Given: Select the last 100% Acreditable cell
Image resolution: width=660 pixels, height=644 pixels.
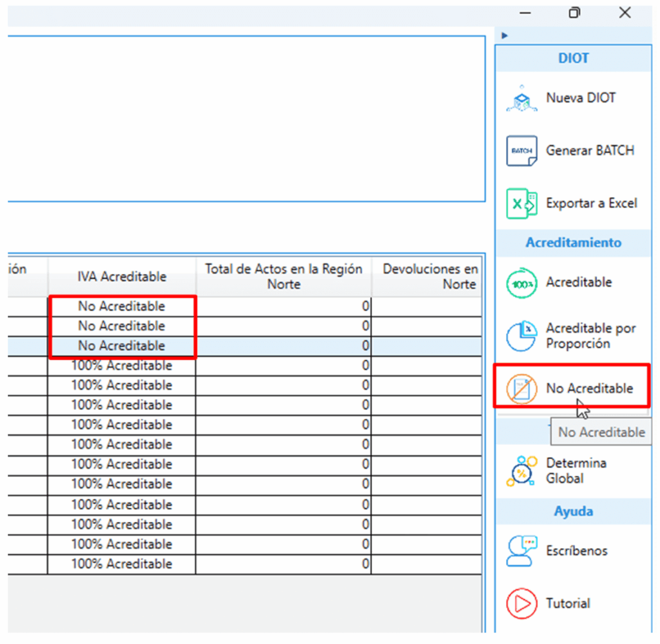Looking at the screenshot, I should (122, 564).
